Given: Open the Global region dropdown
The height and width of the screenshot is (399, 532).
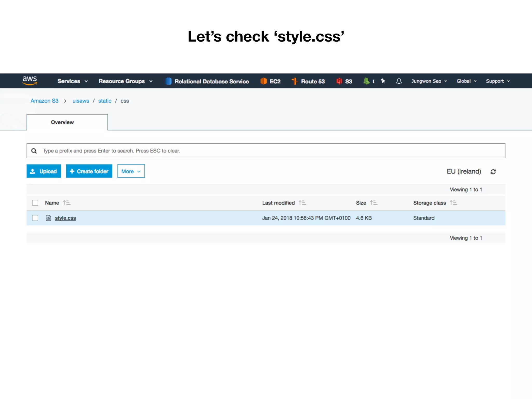Looking at the screenshot, I should (x=467, y=81).
